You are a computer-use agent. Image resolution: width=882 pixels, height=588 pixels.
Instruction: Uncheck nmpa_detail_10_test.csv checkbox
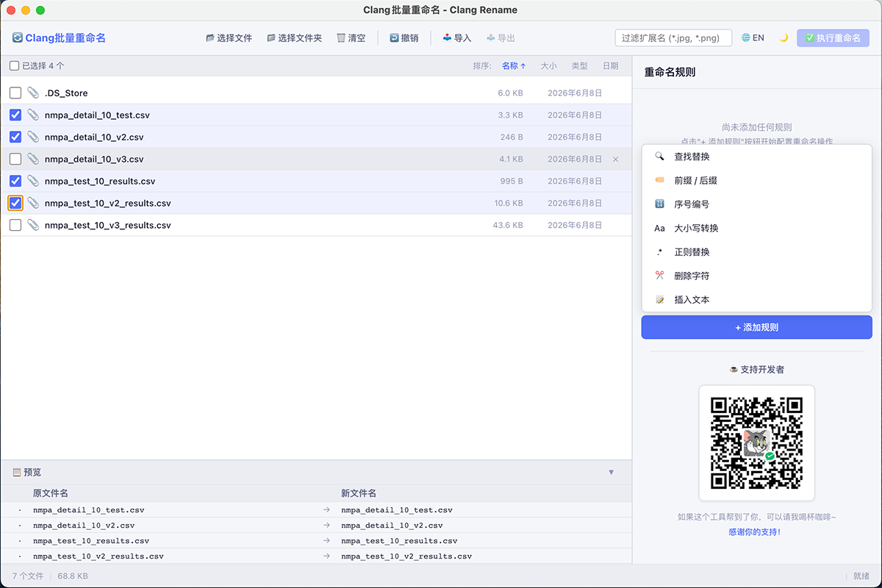15,115
